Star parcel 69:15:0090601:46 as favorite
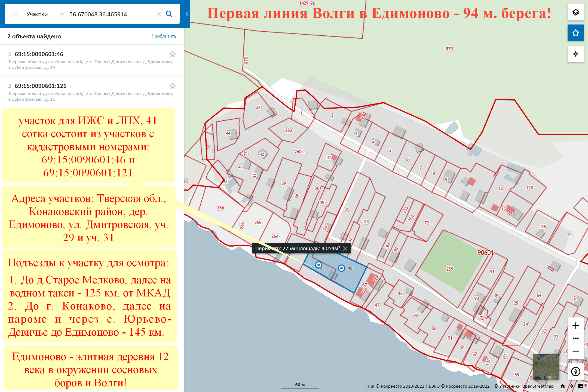 coord(172,54)
